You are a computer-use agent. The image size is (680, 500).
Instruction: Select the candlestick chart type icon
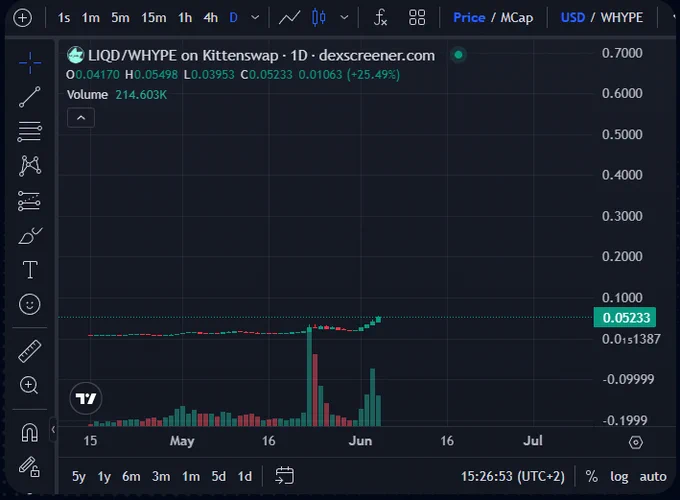pos(319,18)
